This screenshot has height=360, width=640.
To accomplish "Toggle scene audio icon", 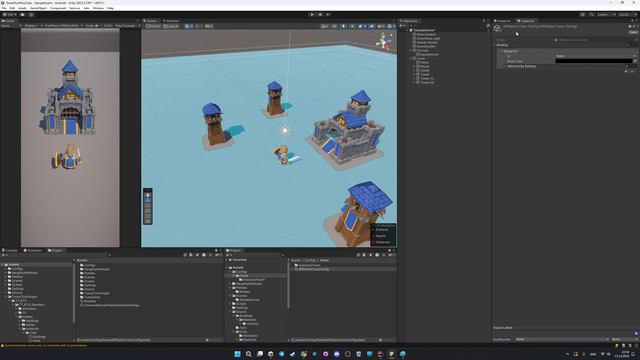I will tap(352, 26).
